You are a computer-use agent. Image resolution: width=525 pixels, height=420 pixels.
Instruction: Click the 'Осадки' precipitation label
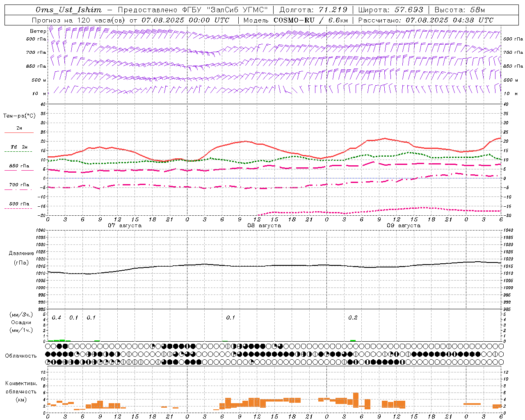click(x=21, y=322)
